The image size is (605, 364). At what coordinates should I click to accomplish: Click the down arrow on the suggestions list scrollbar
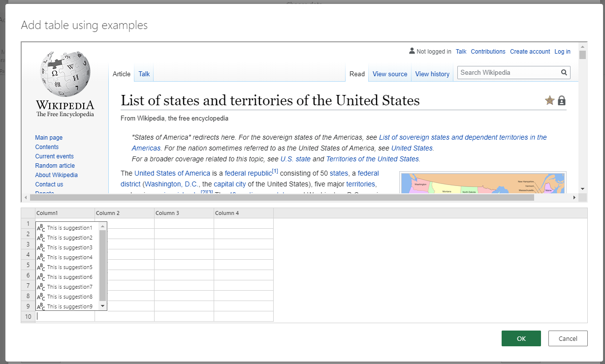pyautogui.click(x=102, y=306)
